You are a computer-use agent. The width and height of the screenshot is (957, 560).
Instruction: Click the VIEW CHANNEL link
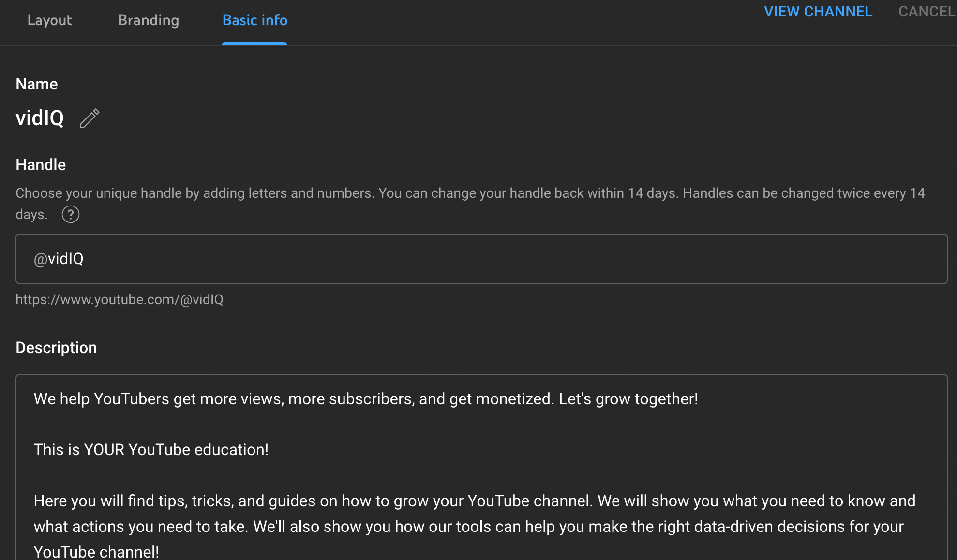click(818, 11)
